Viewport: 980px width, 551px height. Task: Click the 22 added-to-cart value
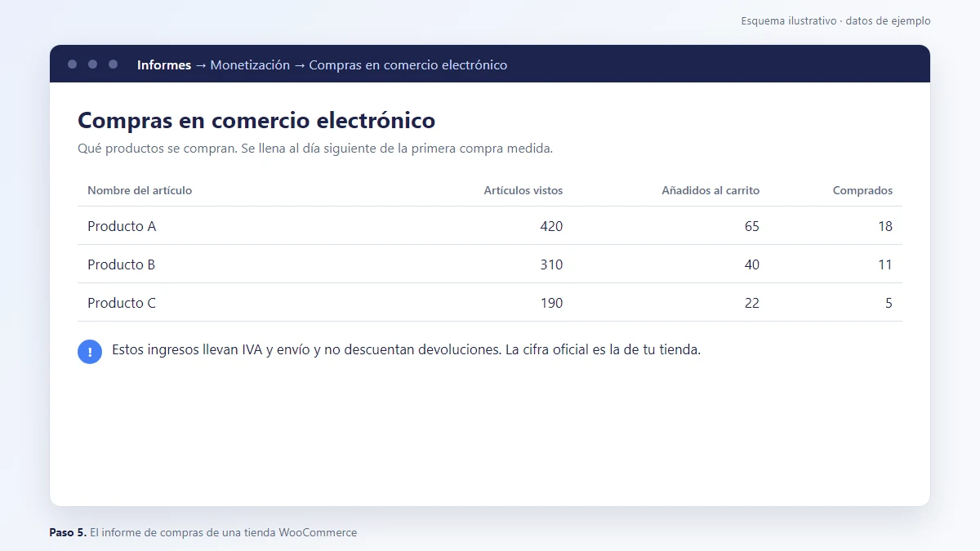[752, 303]
